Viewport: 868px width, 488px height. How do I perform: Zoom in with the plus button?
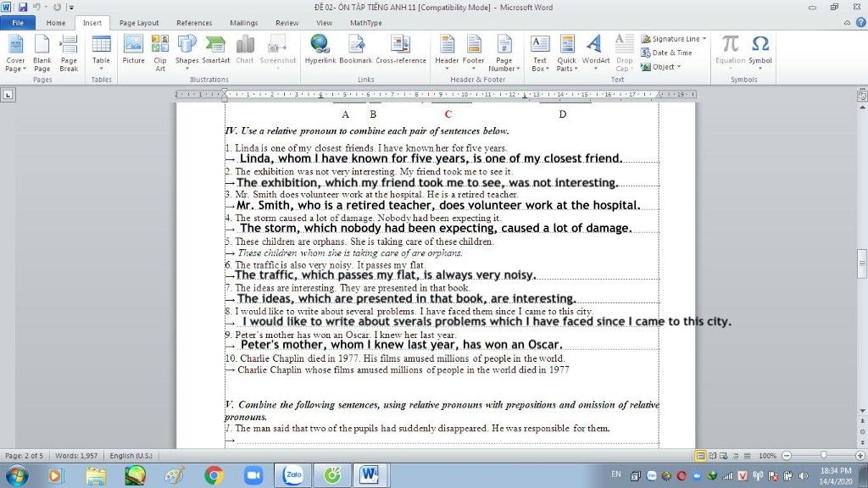860,456
